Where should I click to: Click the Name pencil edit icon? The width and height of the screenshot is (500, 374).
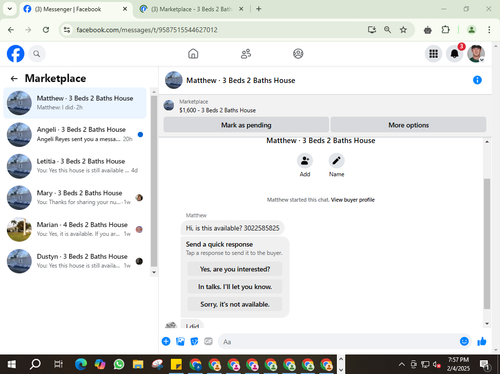pos(336,161)
